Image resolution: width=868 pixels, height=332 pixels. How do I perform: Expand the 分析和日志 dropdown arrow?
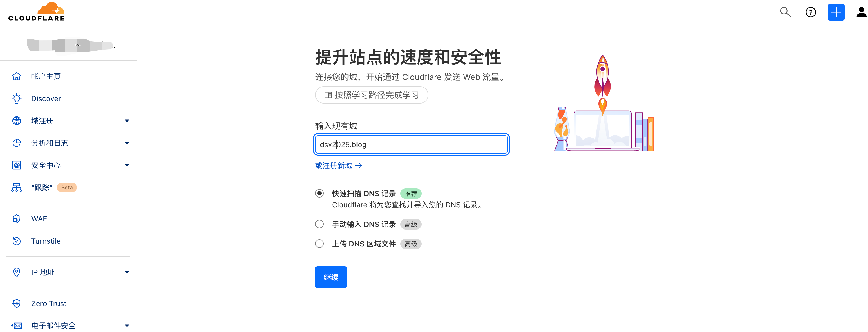(x=127, y=143)
